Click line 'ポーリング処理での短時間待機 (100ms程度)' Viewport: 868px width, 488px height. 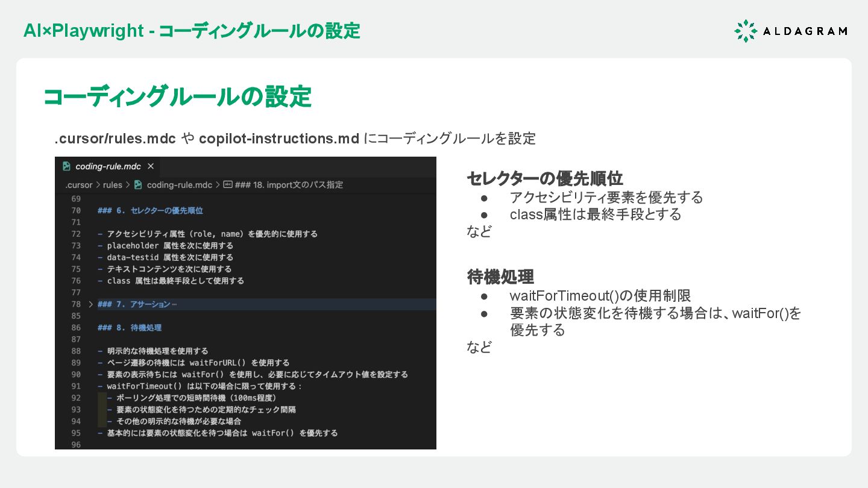(x=192, y=398)
